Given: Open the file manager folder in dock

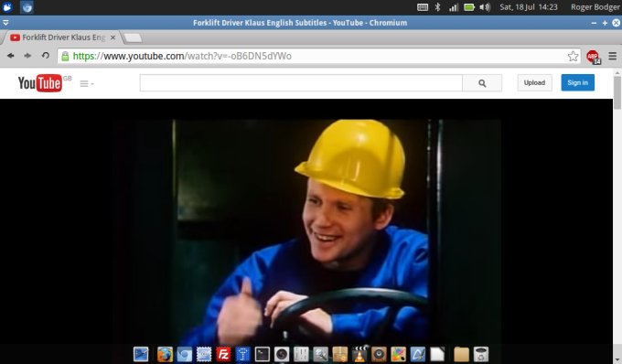Looking at the screenshot, I should click(x=461, y=354).
